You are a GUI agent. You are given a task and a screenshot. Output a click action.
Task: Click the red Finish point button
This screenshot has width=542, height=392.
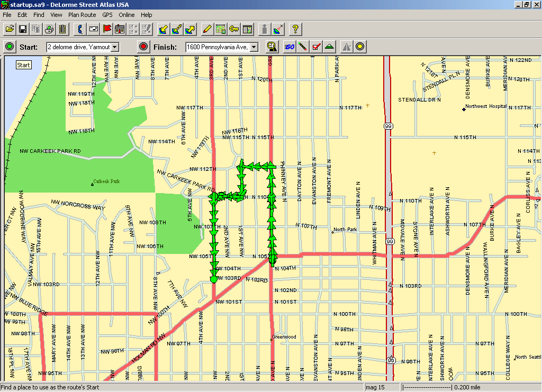(x=143, y=47)
